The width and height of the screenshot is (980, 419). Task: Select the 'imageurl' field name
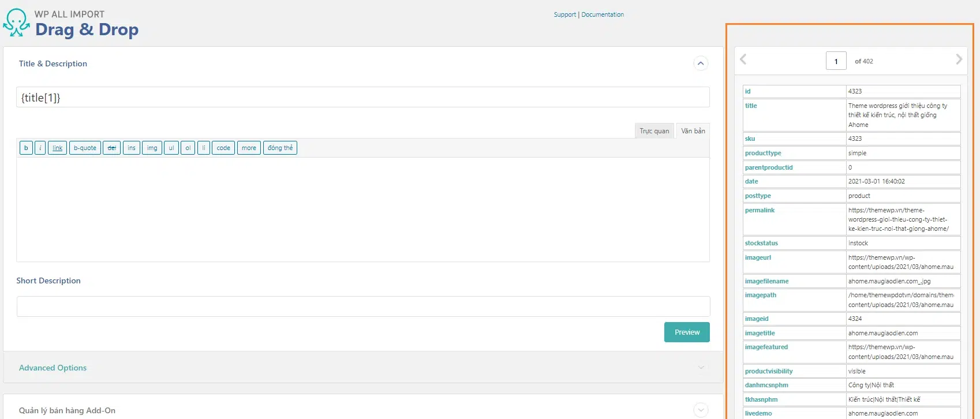click(x=758, y=257)
